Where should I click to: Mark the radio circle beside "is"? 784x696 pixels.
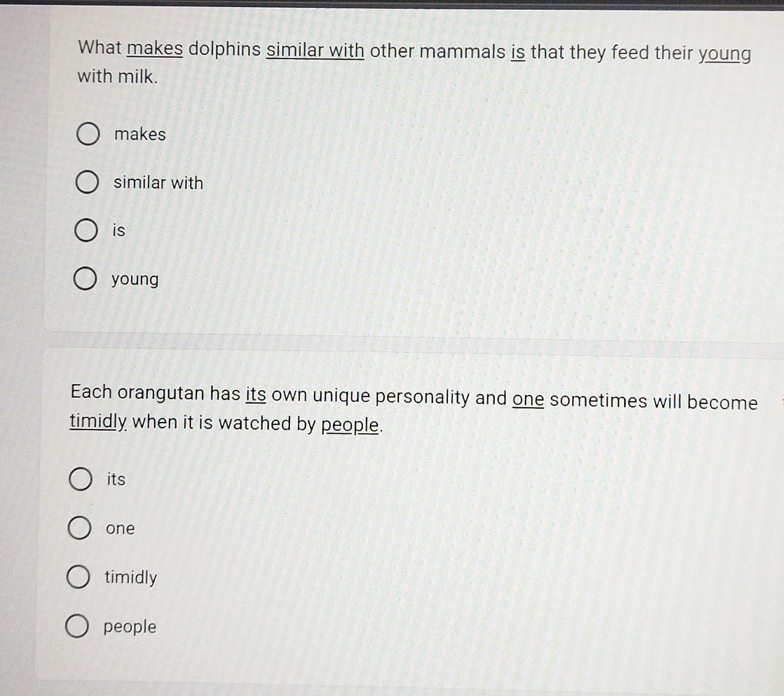(x=86, y=230)
